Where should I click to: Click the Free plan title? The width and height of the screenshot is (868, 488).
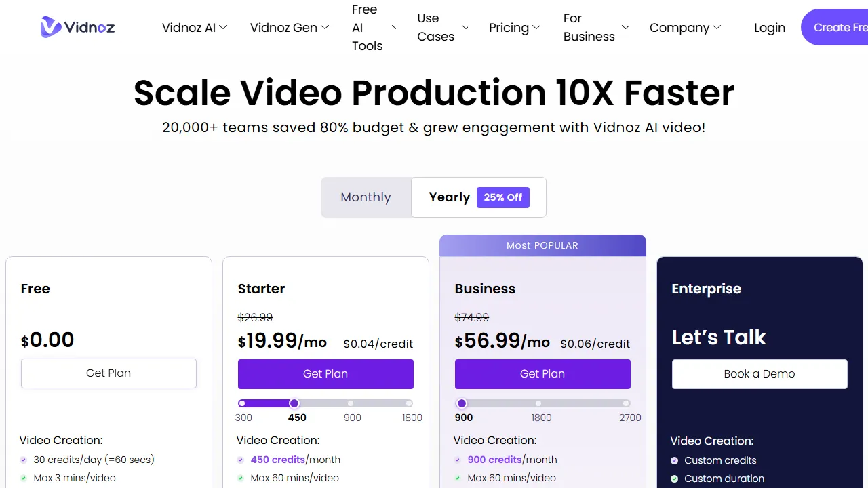coord(35,289)
